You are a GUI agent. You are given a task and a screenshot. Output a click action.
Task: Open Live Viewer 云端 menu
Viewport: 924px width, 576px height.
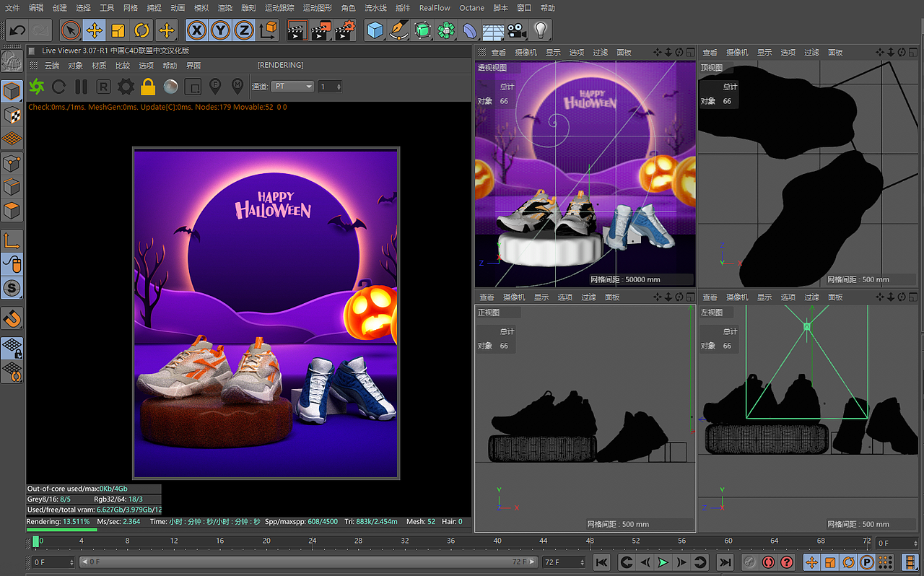(52, 66)
